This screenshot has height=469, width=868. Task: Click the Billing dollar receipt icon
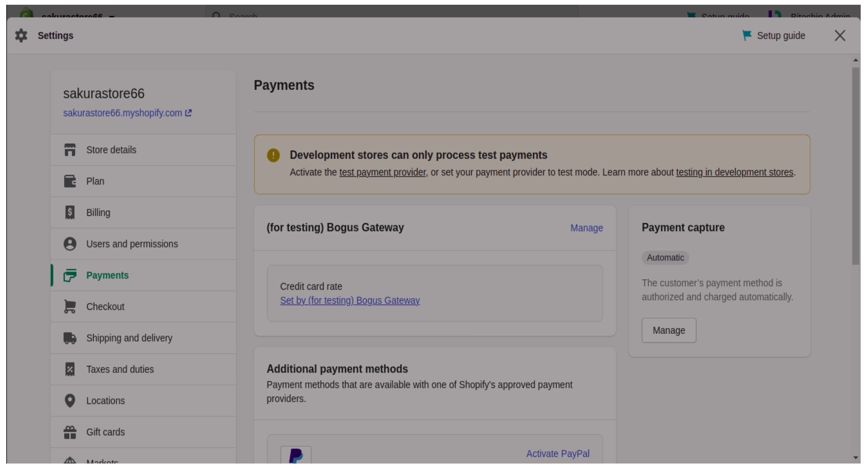click(x=70, y=213)
